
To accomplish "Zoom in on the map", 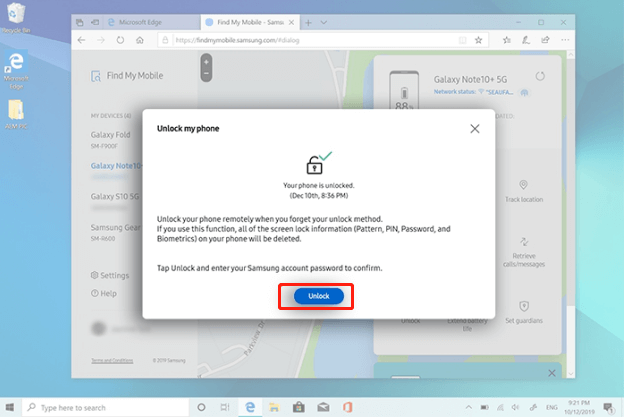I will click(x=206, y=62).
